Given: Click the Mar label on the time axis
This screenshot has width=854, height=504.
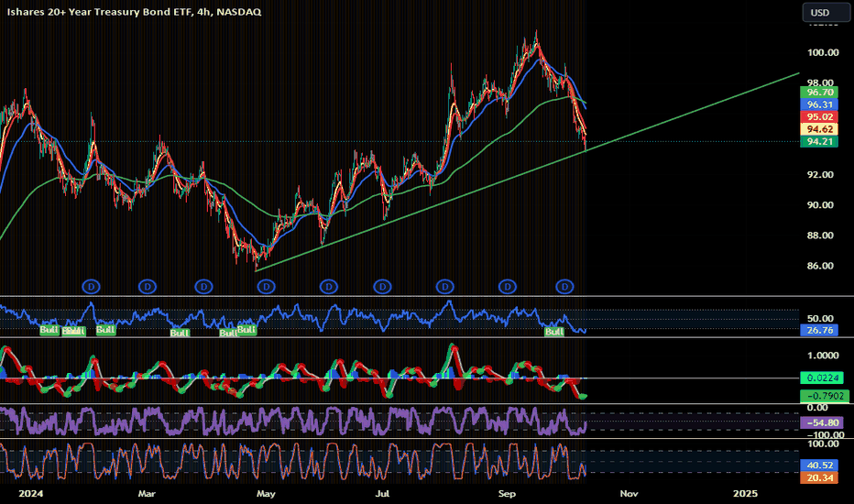Looking at the screenshot, I should (147, 494).
